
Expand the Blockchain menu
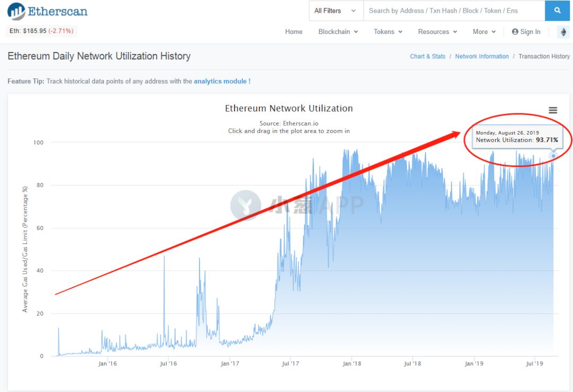(338, 32)
